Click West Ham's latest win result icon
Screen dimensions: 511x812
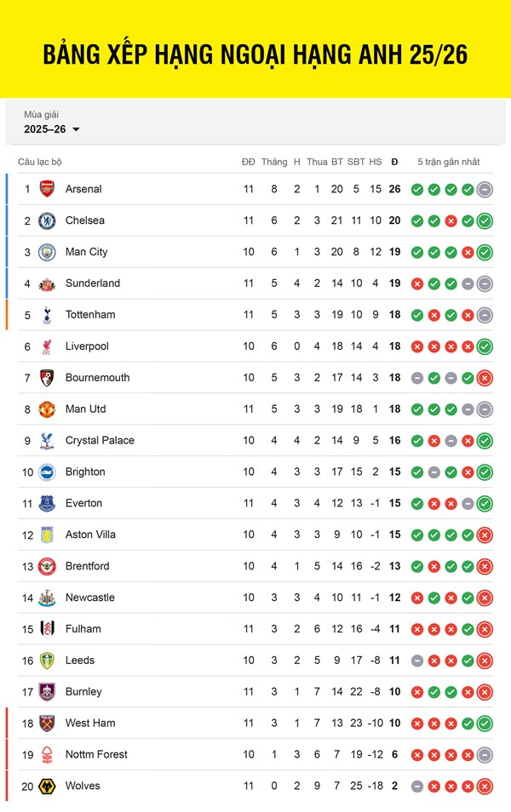pyautogui.click(x=485, y=723)
